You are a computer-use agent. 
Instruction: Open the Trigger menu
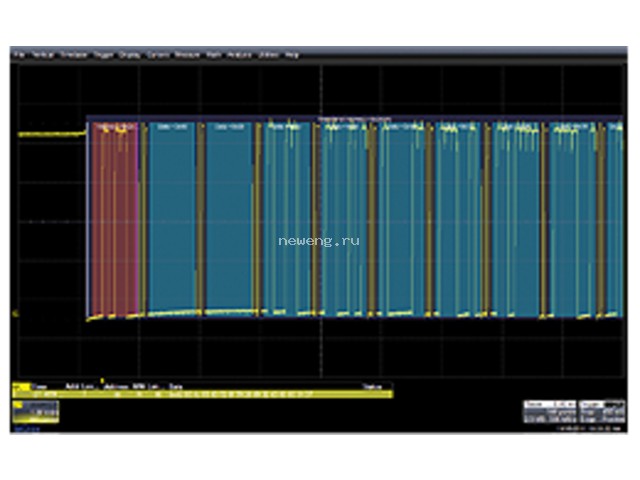coord(103,55)
